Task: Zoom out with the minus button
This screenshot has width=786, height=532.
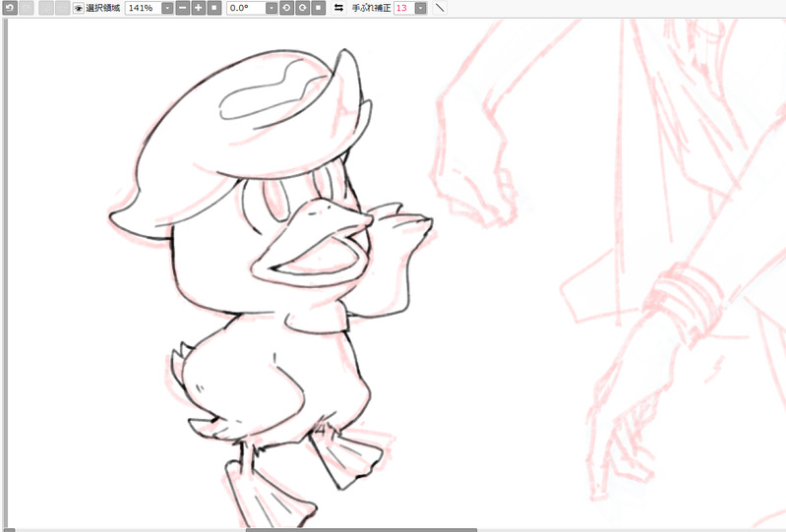Action: click(x=183, y=8)
